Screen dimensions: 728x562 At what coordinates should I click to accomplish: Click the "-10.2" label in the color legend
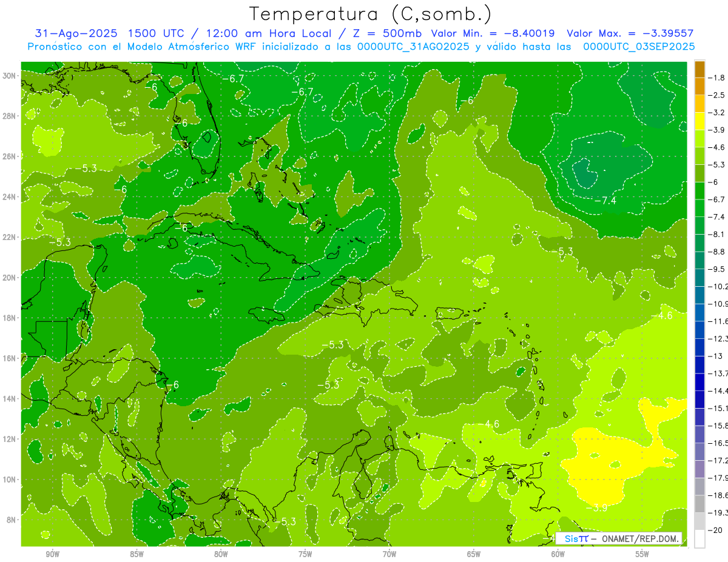[x=718, y=287]
